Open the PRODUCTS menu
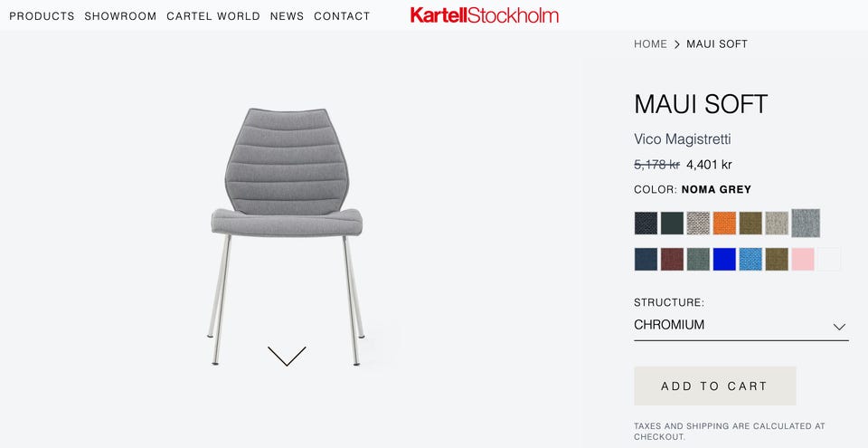The width and height of the screenshot is (868, 448). pyautogui.click(x=42, y=16)
